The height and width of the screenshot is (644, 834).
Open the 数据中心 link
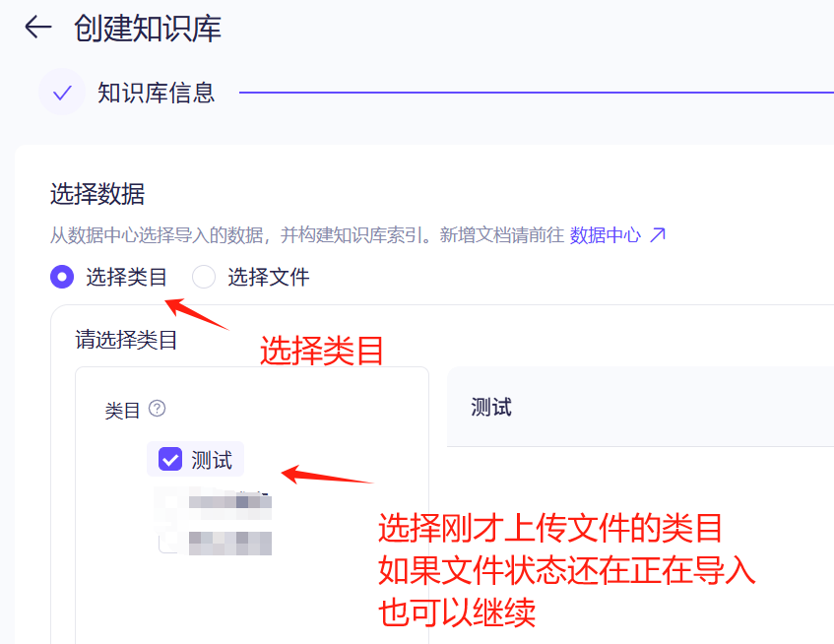point(606,234)
